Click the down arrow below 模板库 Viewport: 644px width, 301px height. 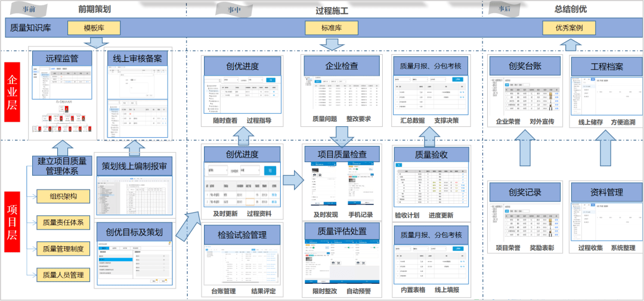[94, 42]
